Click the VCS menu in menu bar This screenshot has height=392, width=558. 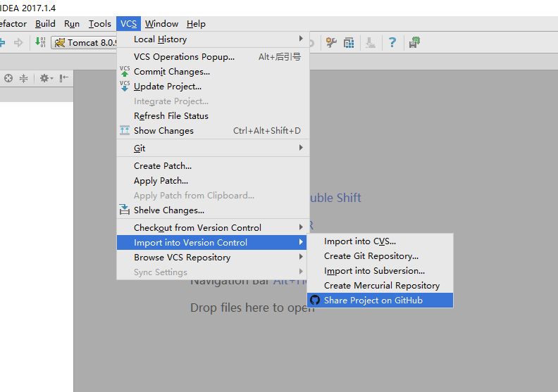pos(128,24)
